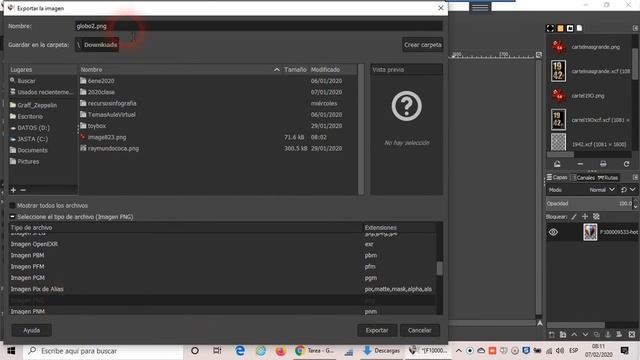Click the refresh icon in the images panel
Image resolution: width=640 pixels, height=360 pixels.
pyautogui.click(x=627, y=164)
